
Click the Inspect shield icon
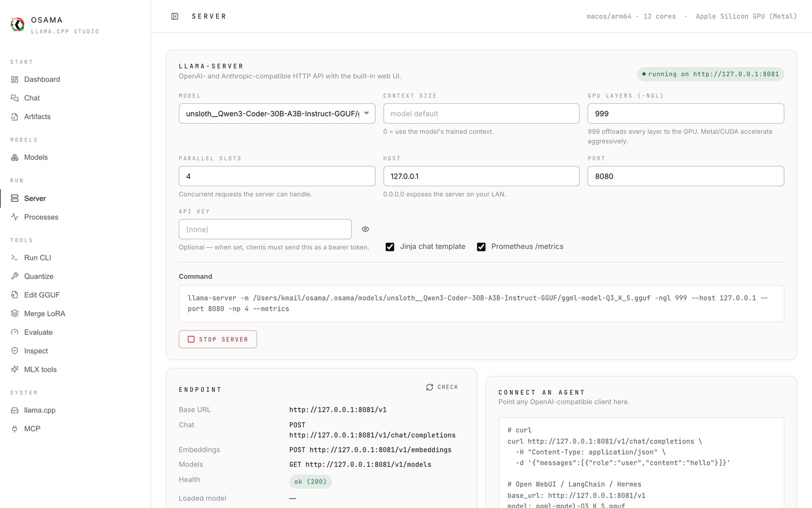click(x=14, y=351)
